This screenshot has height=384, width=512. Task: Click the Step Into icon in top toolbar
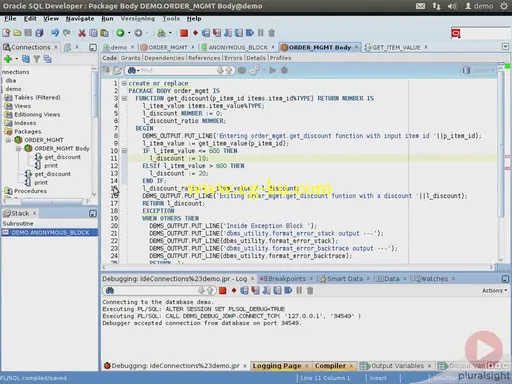click(x=217, y=33)
